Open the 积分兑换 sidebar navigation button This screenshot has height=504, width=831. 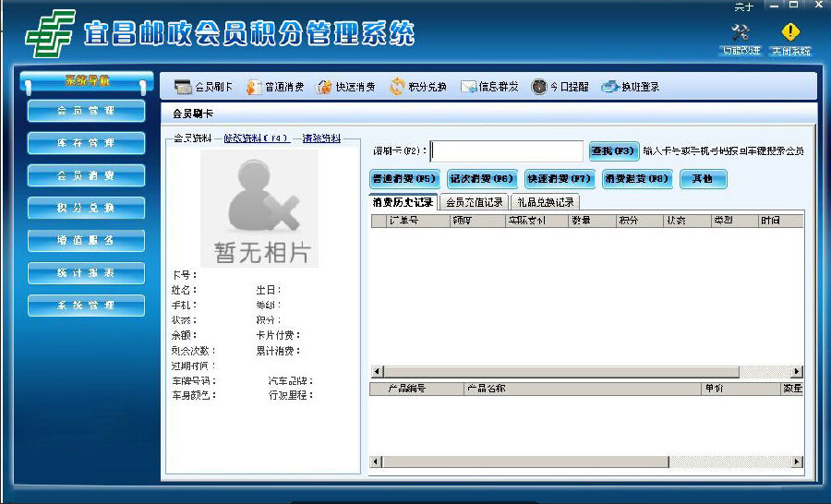[x=87, y=209]
